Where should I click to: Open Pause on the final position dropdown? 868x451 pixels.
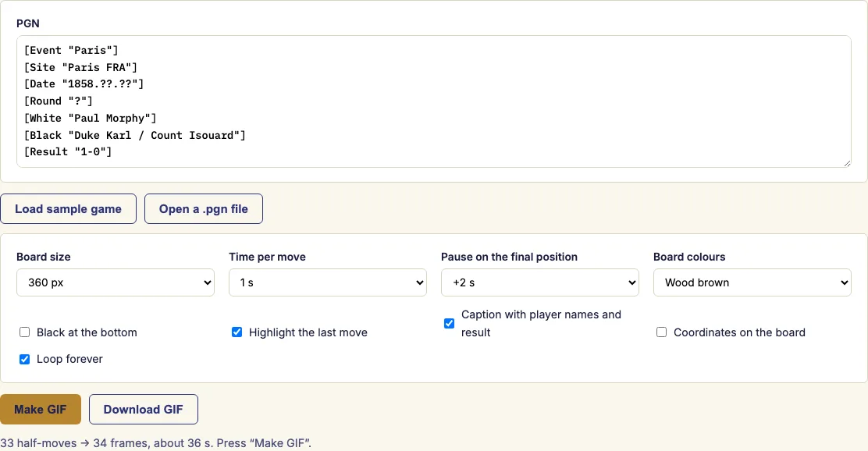click(539, 282)
